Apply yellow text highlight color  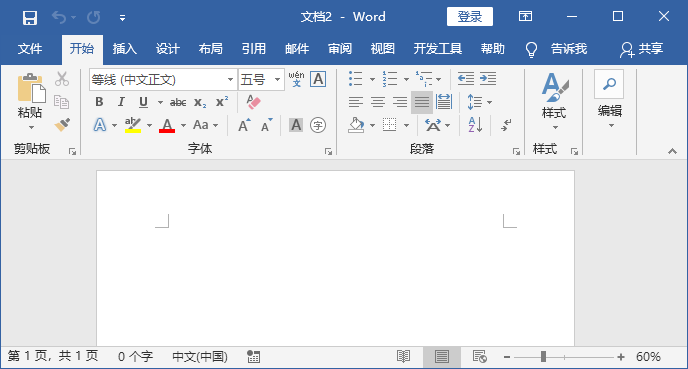pyautogui.click(x=133, y=125)
